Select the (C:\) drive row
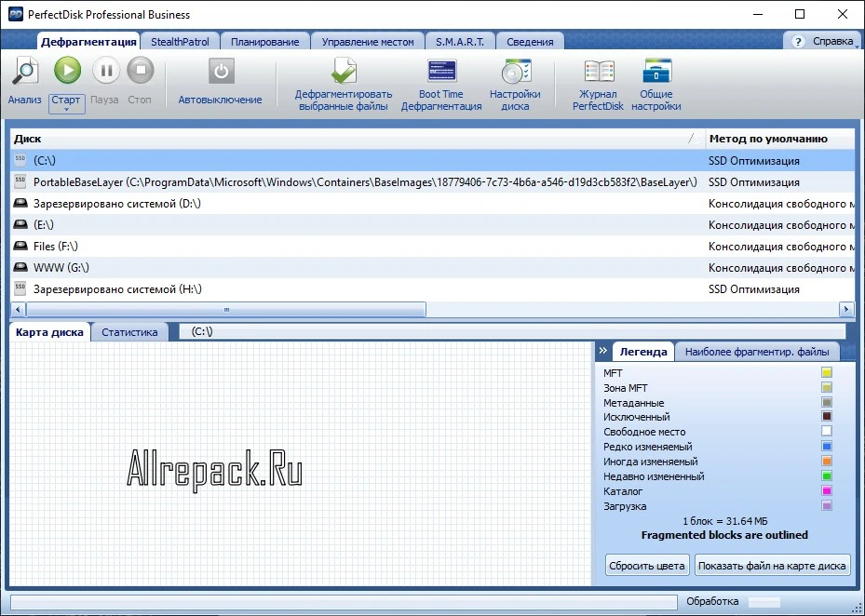Viewport: 865px width, 616px height. tap(432, 160)
